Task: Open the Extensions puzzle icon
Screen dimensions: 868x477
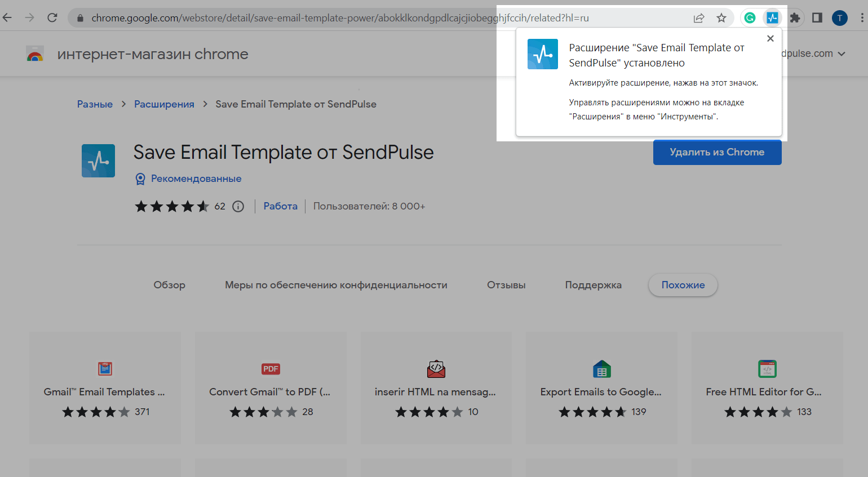Action: [x=795, y=18]
